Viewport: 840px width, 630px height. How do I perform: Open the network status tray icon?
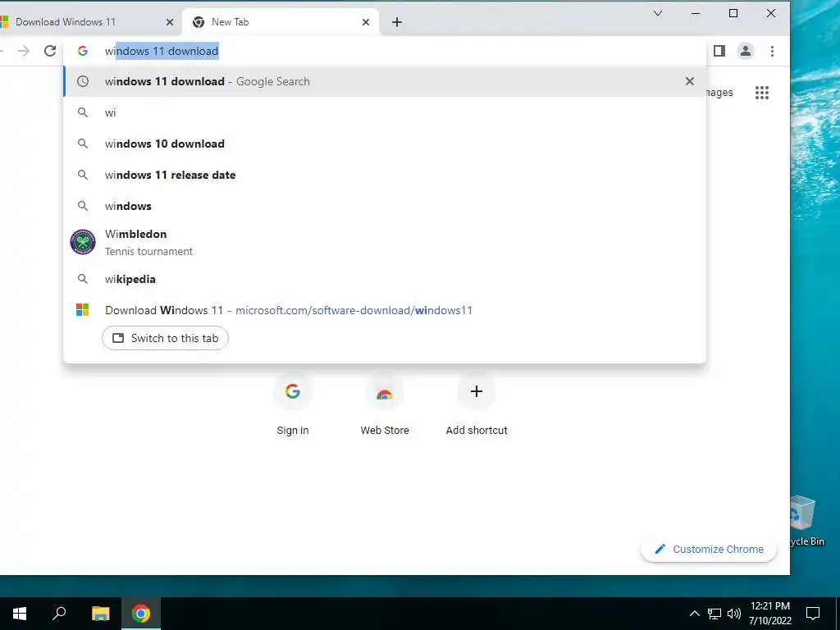coord(714,614)
